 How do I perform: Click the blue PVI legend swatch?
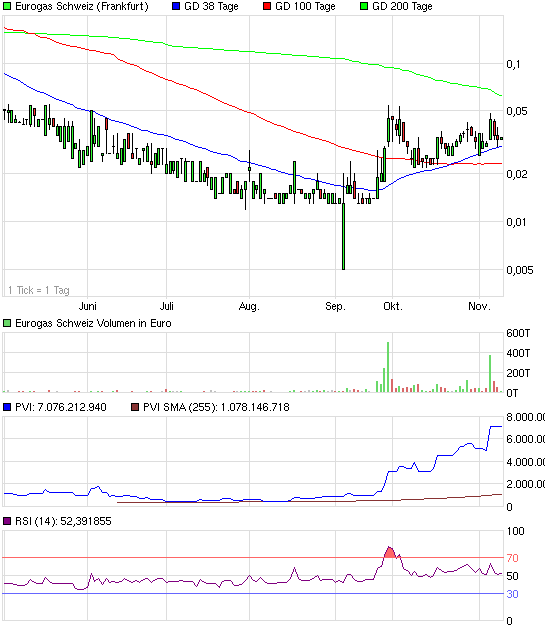pyautogui.click(x=7, y=408)
